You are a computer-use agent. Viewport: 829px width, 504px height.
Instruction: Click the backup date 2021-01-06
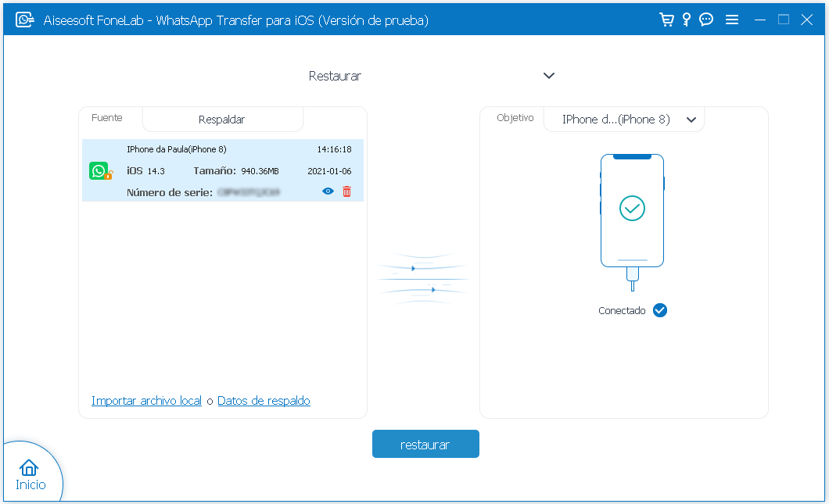coord(329,171)
